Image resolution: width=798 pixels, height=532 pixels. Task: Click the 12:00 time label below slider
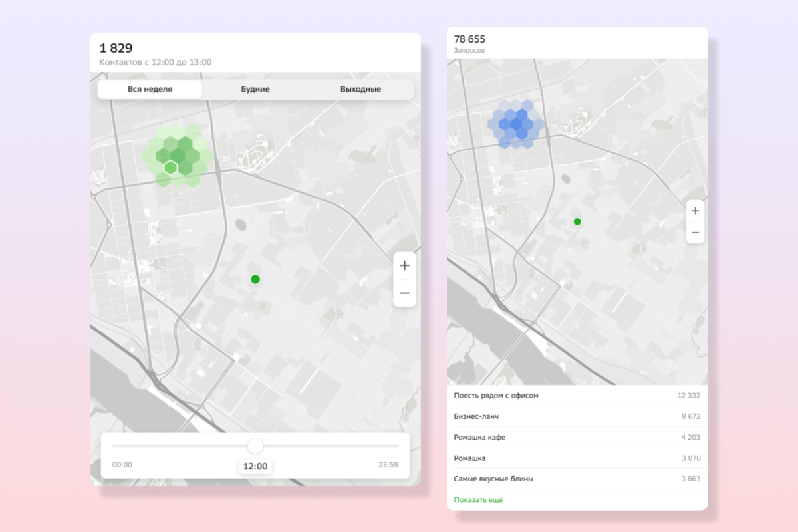point(255,466)
